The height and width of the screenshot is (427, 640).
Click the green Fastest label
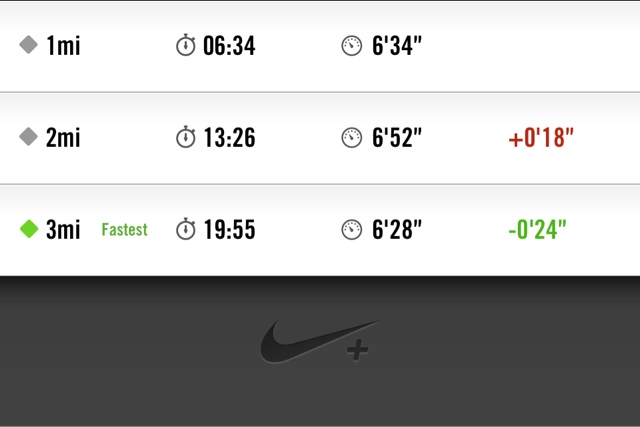point(124,229)
